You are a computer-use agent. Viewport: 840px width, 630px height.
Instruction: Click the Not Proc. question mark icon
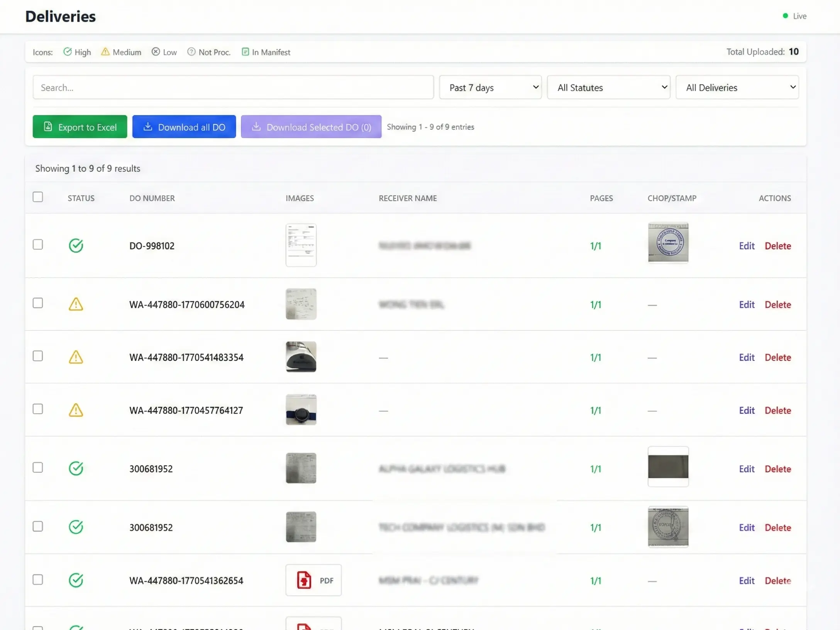click(x=191, y=52)
